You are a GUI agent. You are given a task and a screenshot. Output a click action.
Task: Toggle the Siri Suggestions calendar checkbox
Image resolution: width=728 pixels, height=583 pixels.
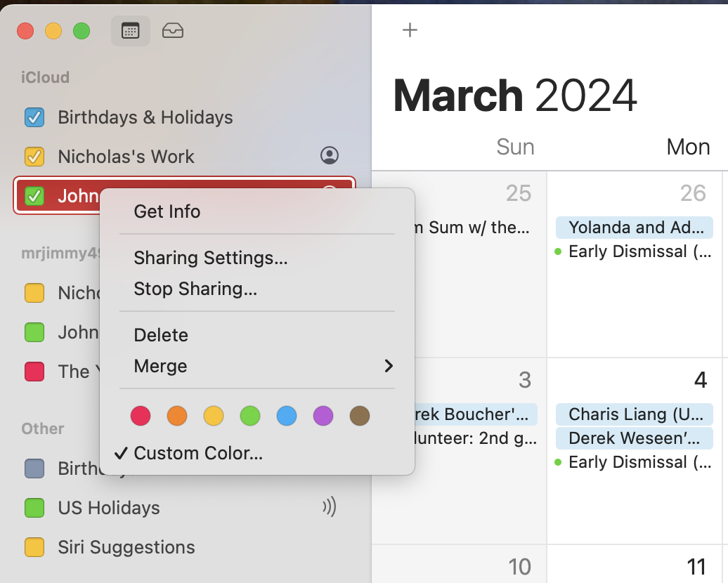pyautogui.click(x=34, y=547)
